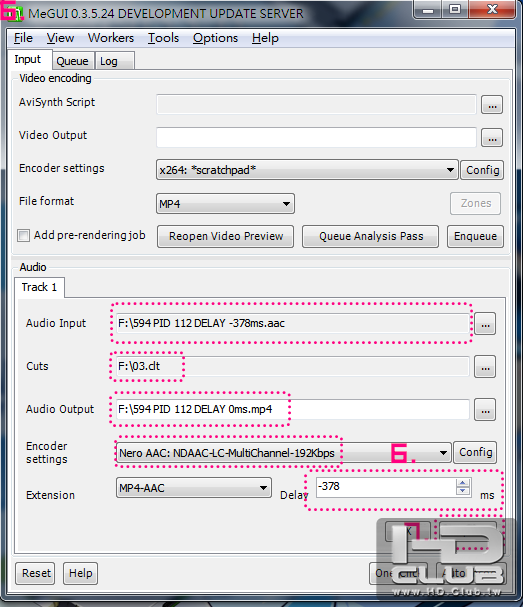
Task: Click the Reset button
Action: click(36, 573)
